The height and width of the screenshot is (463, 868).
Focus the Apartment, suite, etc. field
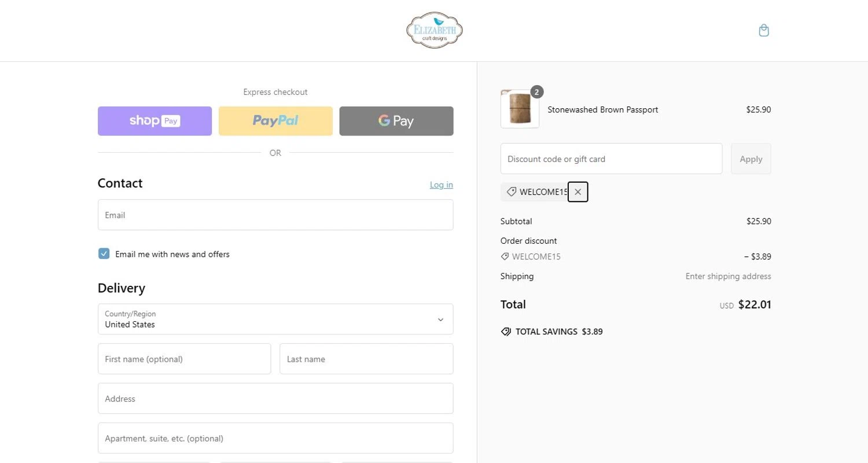point(275,438)
